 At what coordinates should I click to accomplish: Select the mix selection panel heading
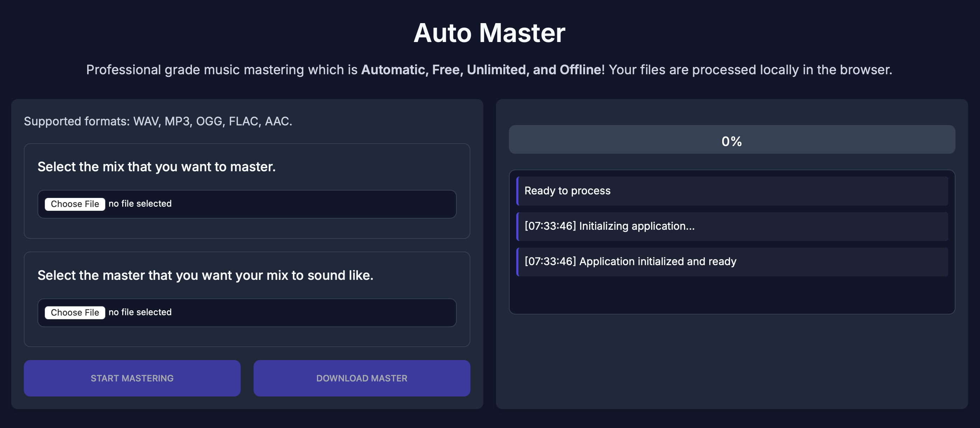tap(157, 166)
